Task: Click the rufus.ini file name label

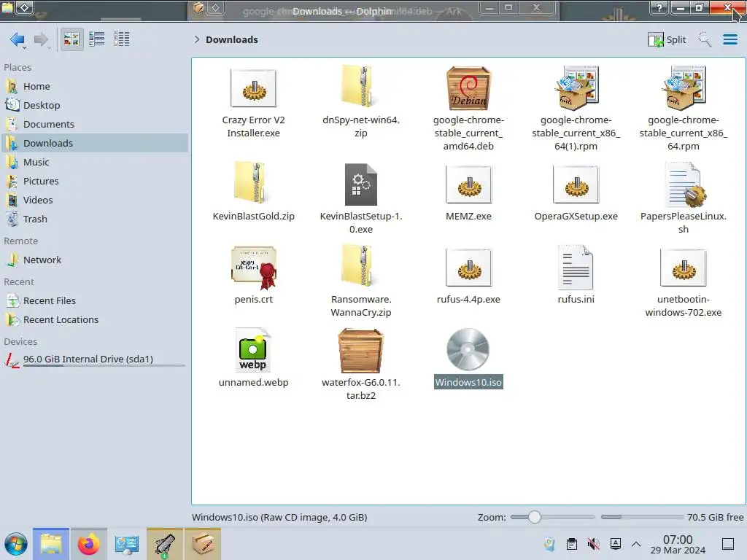Action: tap(576, 300)
